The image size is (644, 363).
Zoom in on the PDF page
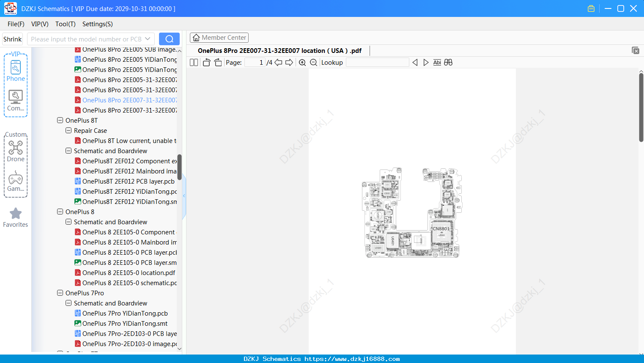point(302,63)
